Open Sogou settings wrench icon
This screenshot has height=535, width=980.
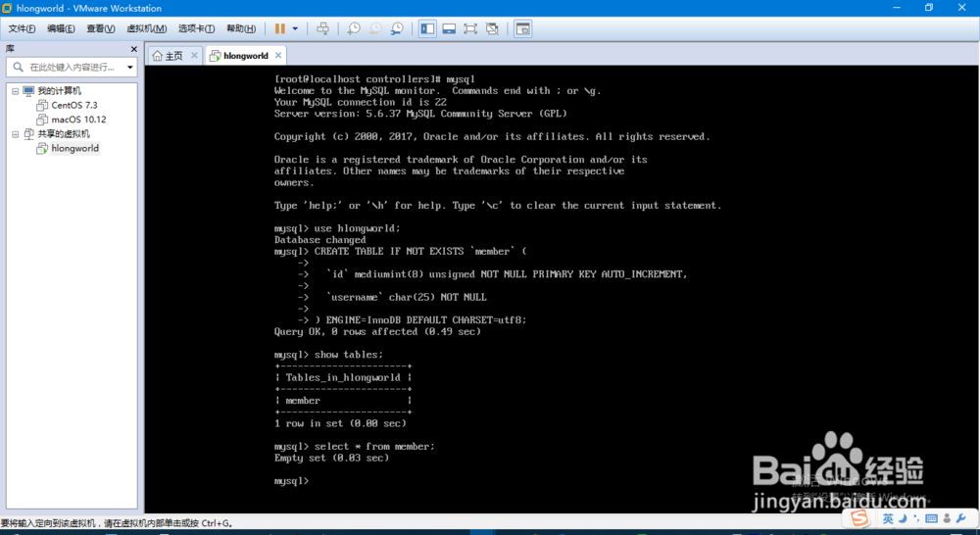[x=961, y=518]
